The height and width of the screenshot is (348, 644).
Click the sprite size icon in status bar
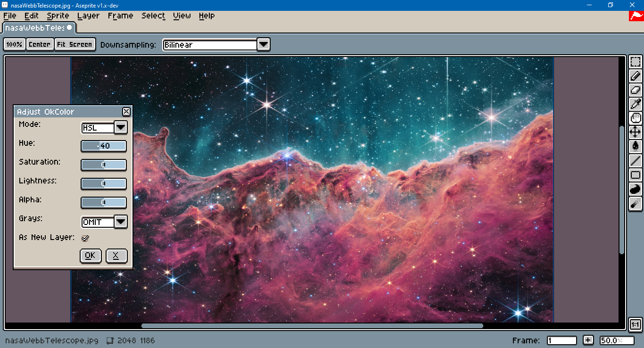tap(110, 340)
